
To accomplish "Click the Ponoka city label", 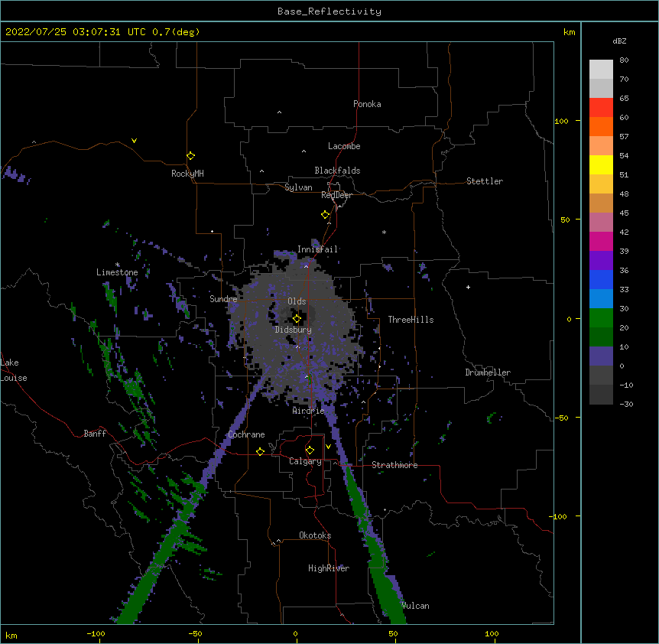I will [x=367, y=104].
